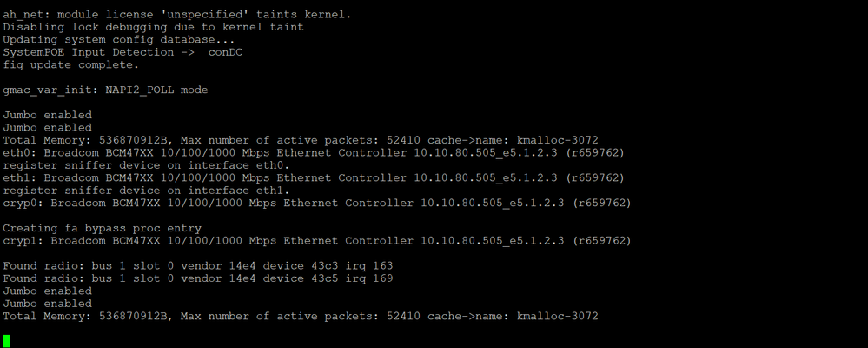Click the 'Found radio' line with device 43c5
The height and width of the screenshot is (348, 868).
pos(198,278)
